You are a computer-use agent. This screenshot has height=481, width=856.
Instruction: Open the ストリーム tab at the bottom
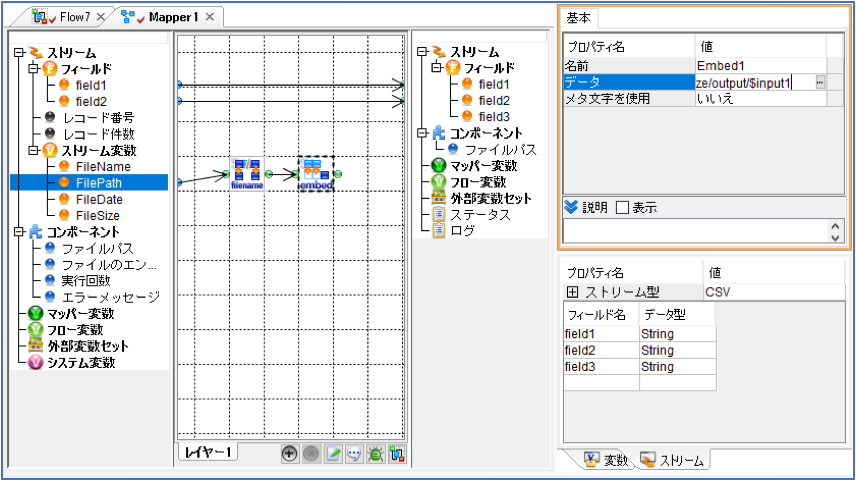[x=672, y=460]
